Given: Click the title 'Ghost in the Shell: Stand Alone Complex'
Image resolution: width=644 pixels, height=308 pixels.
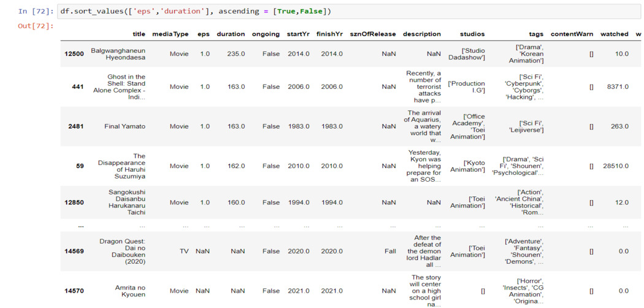Looking at the screenshot, I should tap(120, 87).
